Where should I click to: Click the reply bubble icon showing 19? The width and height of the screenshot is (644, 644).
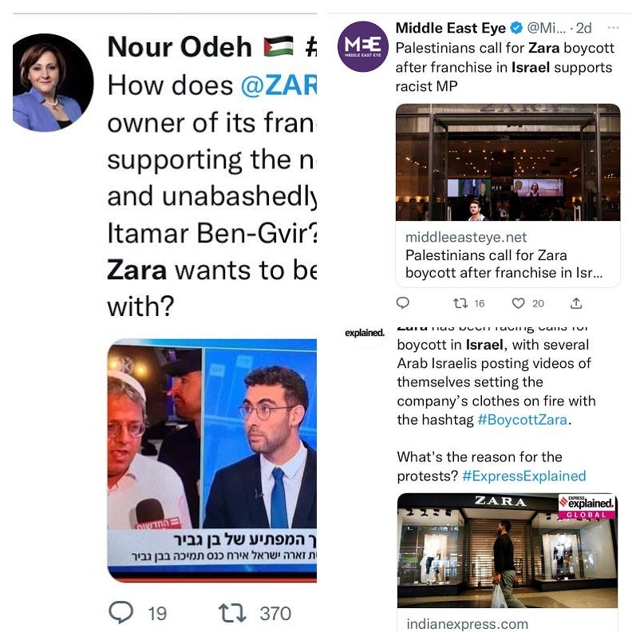pyautogui.click(x=121, y=612)
